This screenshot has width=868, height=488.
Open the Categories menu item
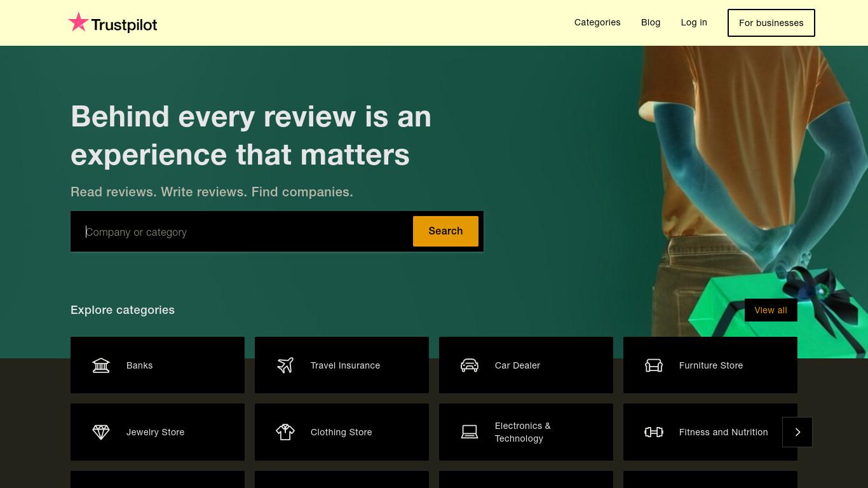pyautogui.click(x=597, y=22)
